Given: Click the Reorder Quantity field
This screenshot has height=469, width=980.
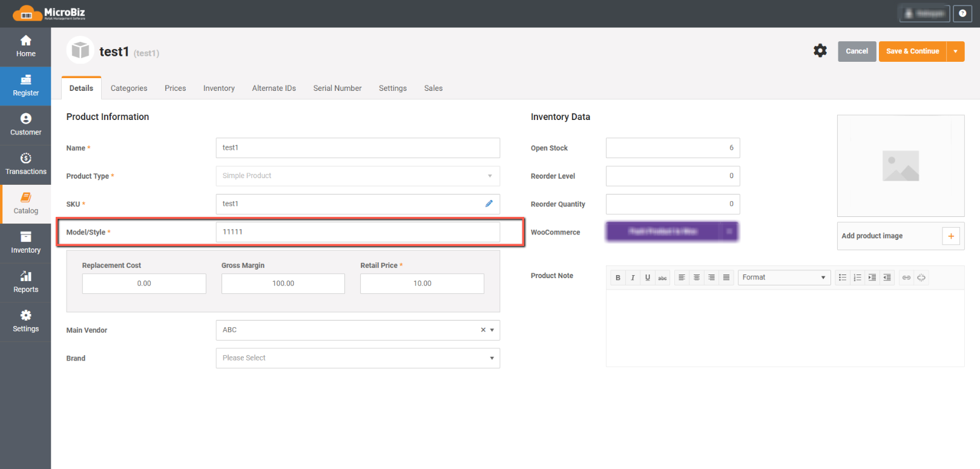Looking at the screenshot, I should (673, 204).
